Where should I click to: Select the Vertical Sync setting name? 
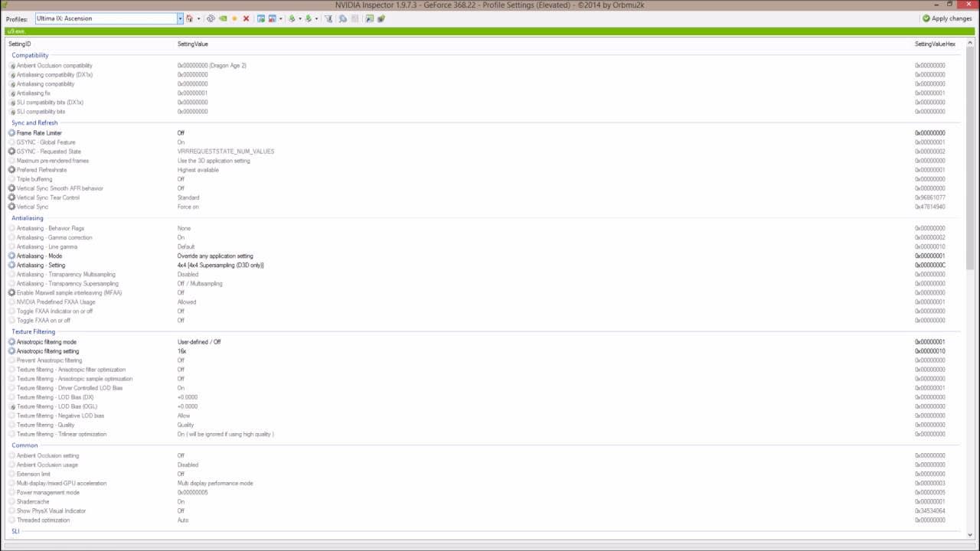32,207
